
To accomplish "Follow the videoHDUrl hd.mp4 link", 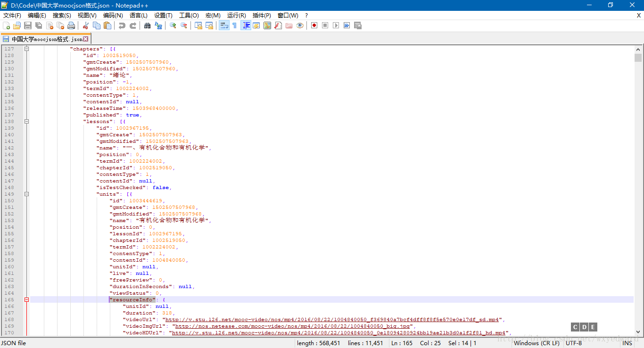I will pos(339,333).
